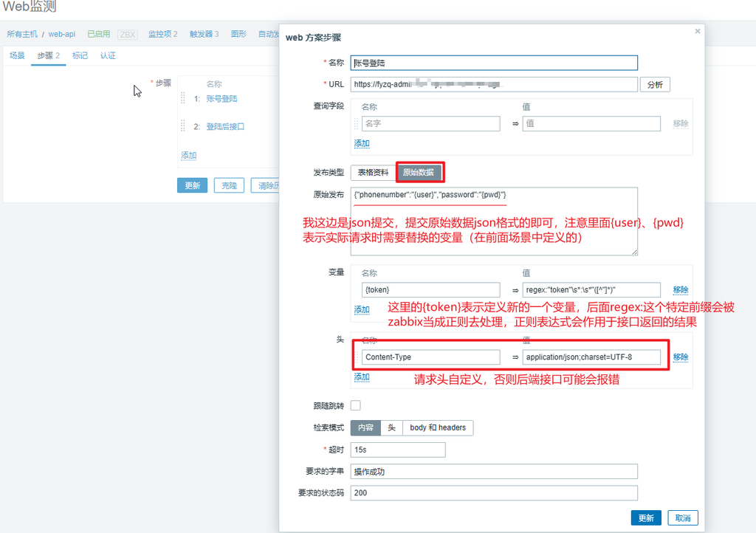Add a new query field via 添加

coord(362,143)
